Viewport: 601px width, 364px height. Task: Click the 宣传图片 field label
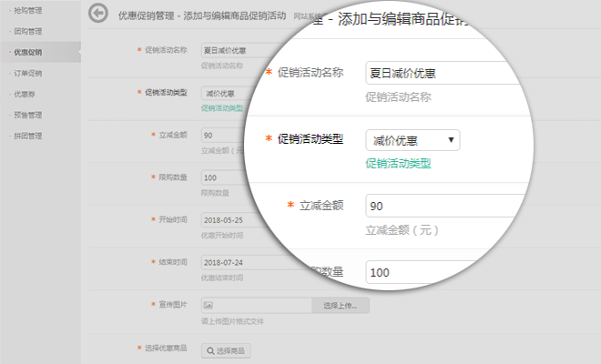(x=173, y=304)
